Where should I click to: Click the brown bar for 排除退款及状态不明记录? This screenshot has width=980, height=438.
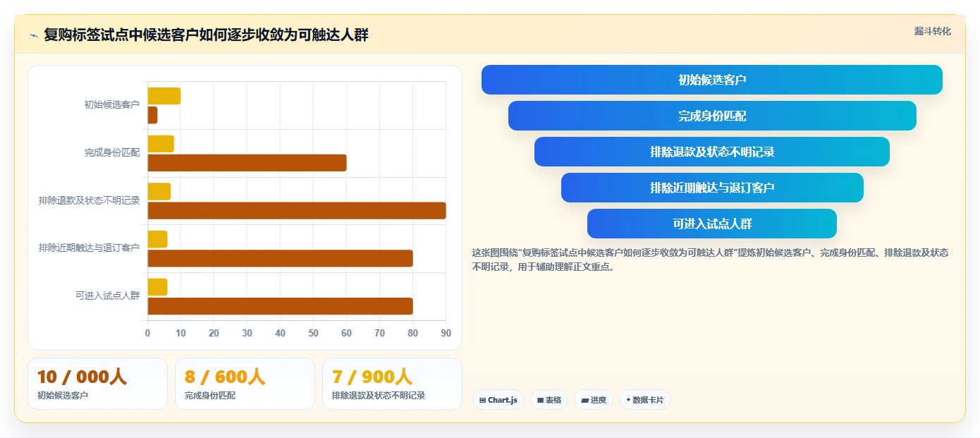(x=297, y=210)
